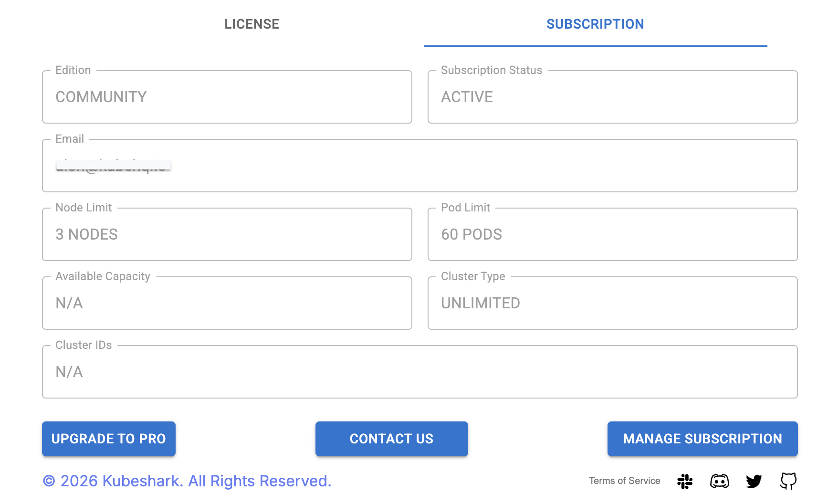The image size is (818, 504).
Task: Click the blurred email address text
Action: [113, 167]
